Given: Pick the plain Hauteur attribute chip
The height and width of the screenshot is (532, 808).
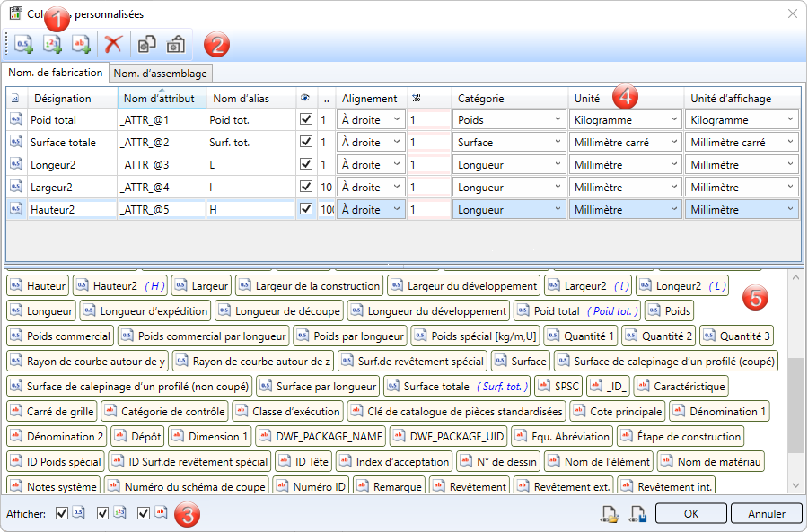Looking at the screenshot, I should (x=38, y=286).
